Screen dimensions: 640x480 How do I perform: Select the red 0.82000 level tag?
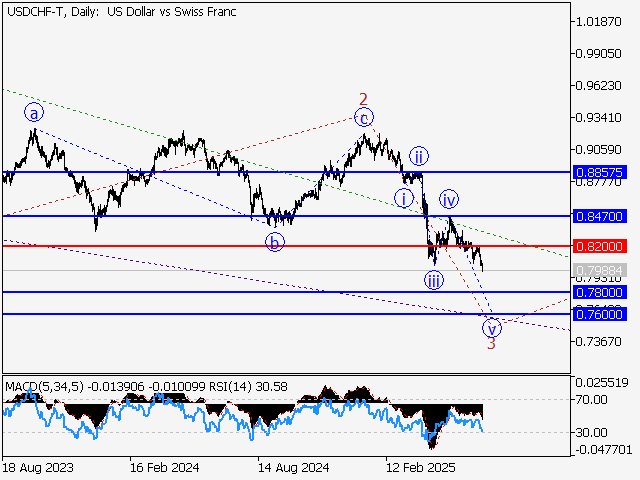[x=601, y=246]
